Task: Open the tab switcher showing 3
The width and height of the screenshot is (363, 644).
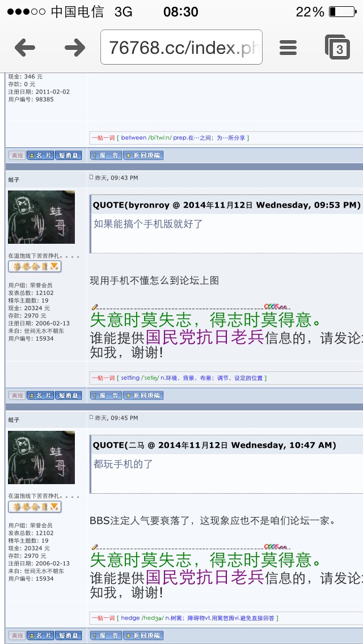Action: [x=337, y=47]
